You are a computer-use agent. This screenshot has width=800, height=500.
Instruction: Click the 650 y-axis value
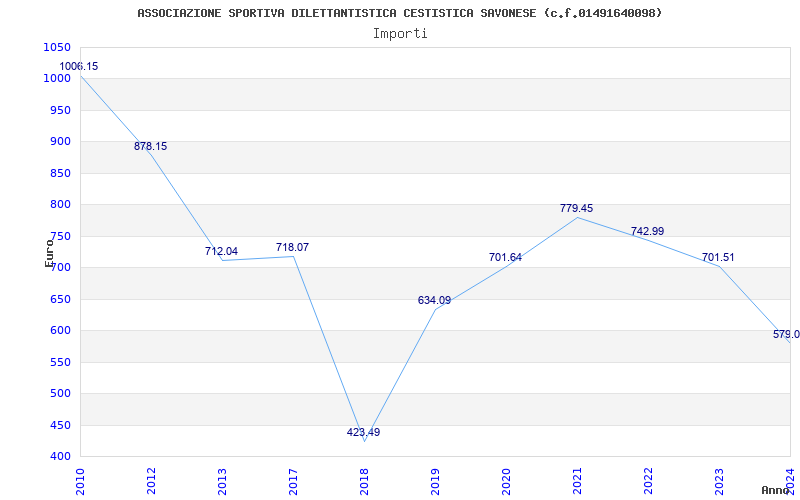[60, 299]
